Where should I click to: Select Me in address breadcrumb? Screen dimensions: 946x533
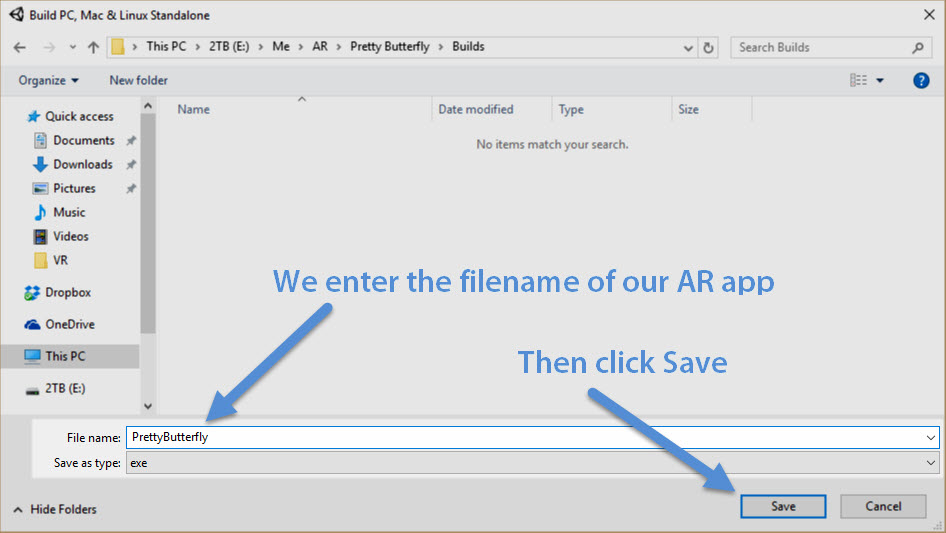281,46
